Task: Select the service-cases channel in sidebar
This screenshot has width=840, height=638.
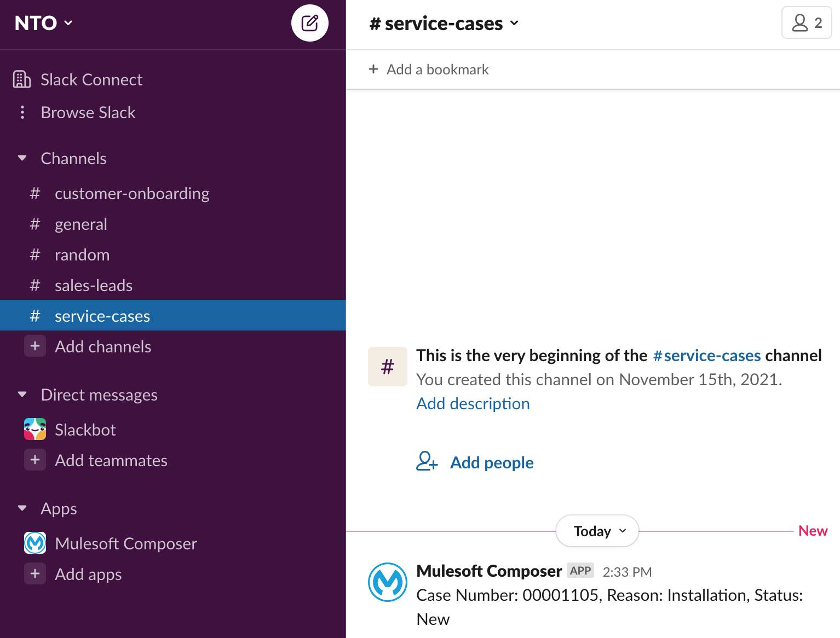Action: pyautogui.click(x=173, y=315)
